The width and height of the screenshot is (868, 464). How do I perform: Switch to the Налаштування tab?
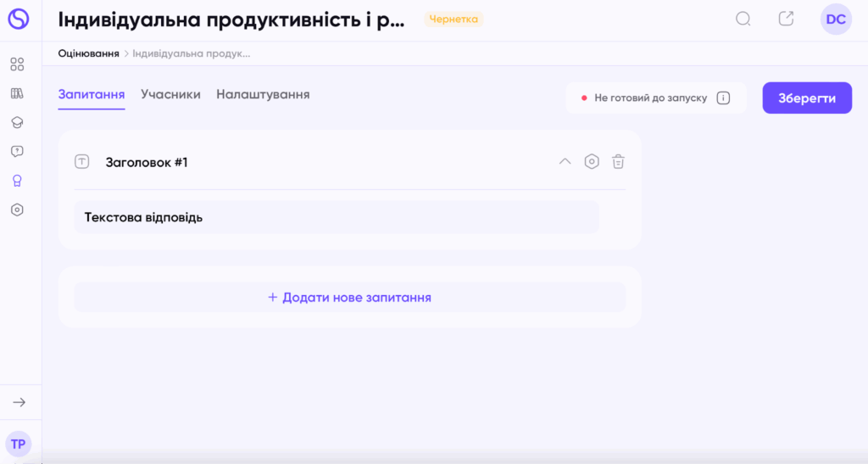(263, 94)
